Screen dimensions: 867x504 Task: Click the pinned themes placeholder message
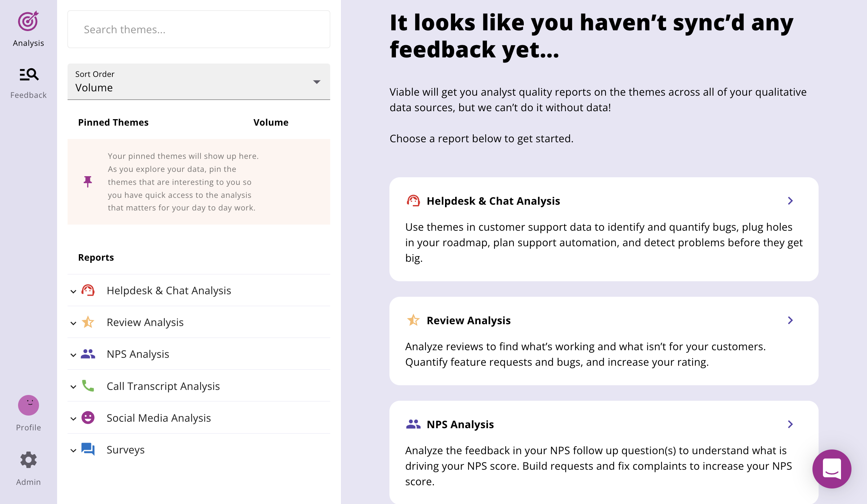click(x=183, y=182)
